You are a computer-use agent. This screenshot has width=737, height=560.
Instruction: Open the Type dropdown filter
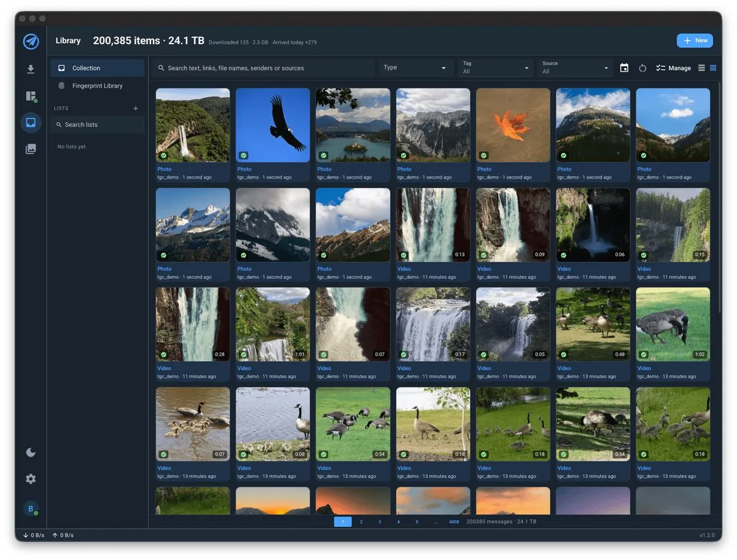pyautogui.click(x=416, y=68)
